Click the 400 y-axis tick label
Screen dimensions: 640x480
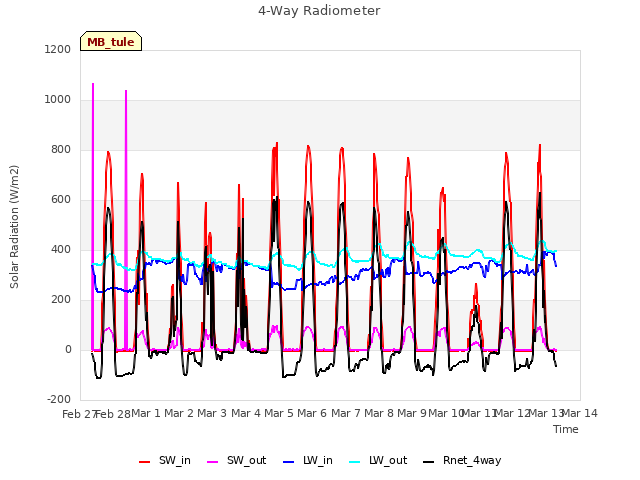pos(61,249)
